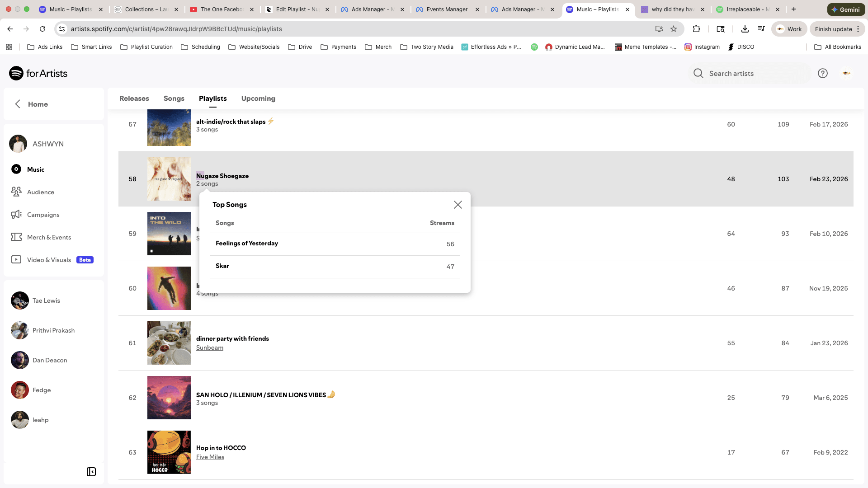Switch to the Upcoming tab

[x=258, y=99]
